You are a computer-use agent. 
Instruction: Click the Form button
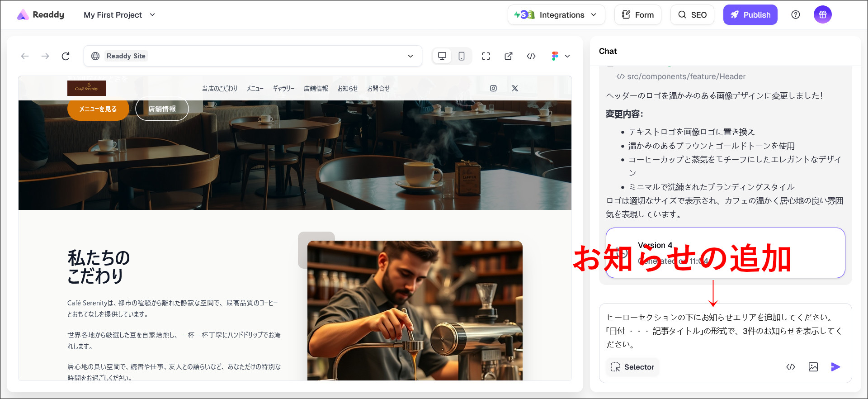point(637,15)
